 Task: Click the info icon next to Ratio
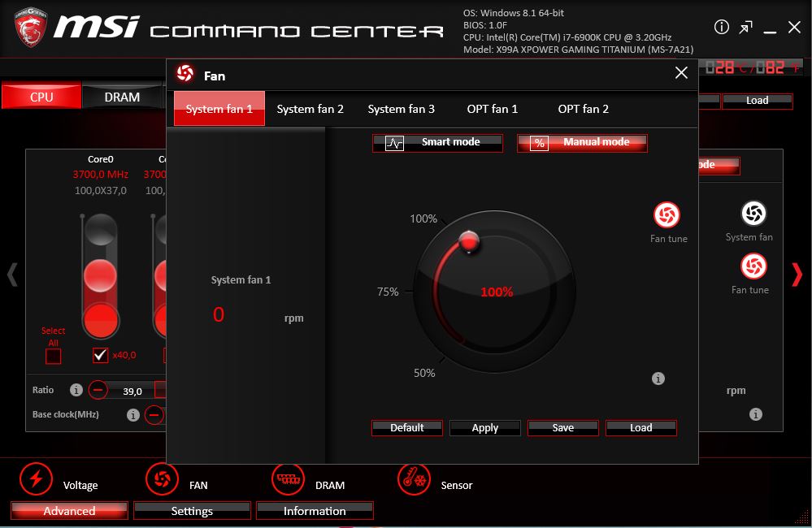click(76, 390)
